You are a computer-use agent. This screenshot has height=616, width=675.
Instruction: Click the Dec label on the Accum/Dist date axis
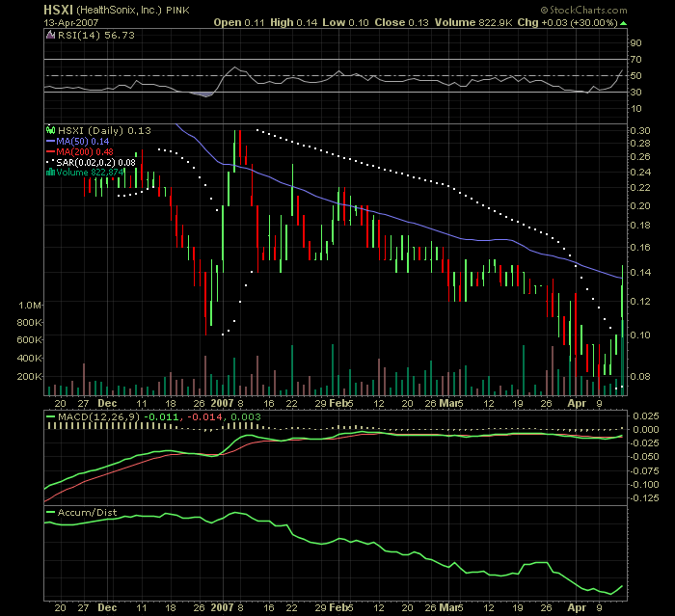click(107, 608)
